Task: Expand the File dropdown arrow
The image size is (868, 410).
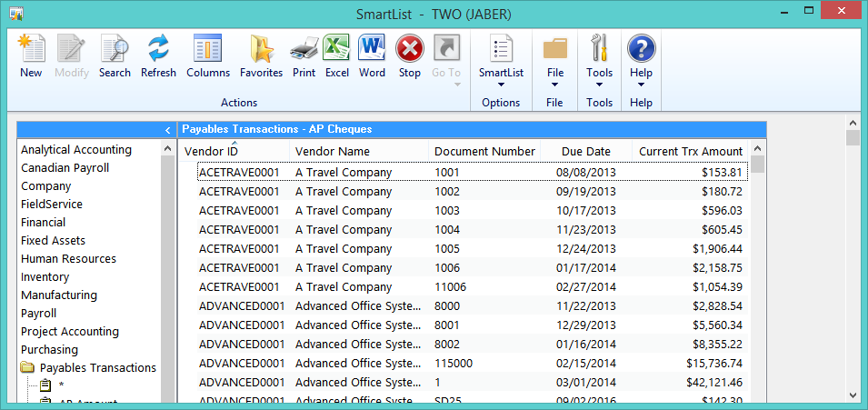Action: (x=554, y=85)
